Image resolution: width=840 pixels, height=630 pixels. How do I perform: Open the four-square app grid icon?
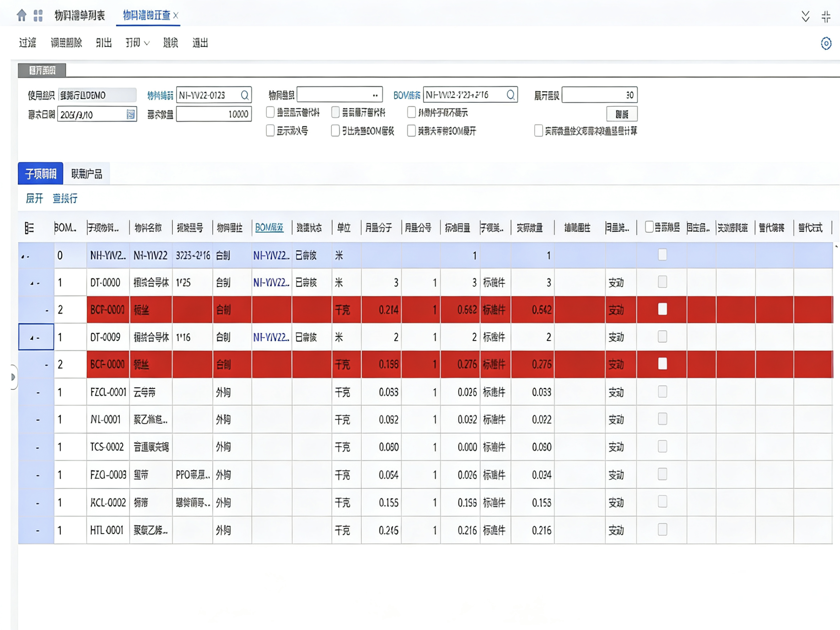38,16
